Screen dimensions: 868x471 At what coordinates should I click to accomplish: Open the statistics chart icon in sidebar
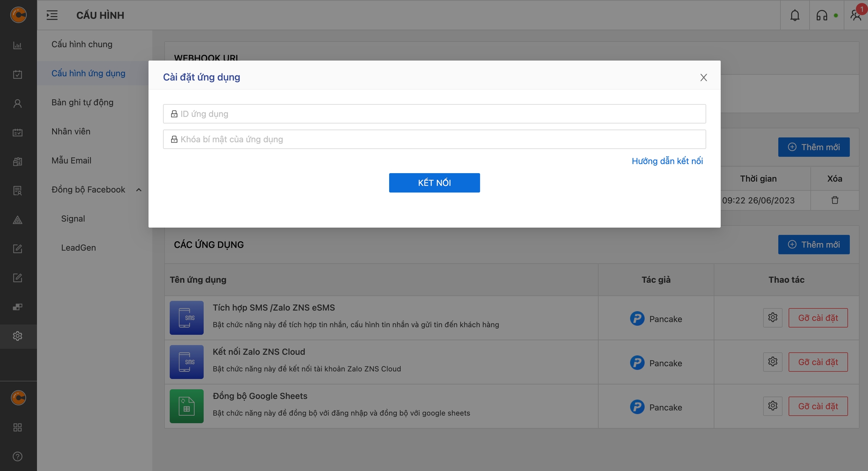18,46
